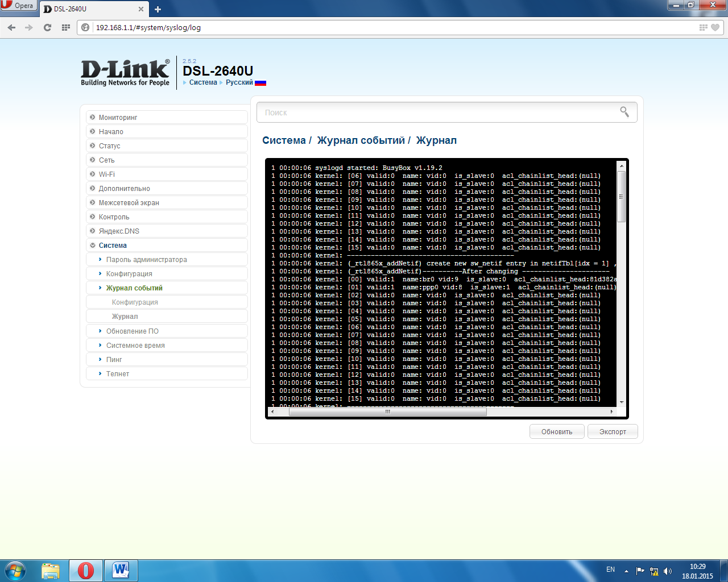Click the Обновить button
Viewport: 728px width, 582px height.
pyautogui.click(x=557, y=432)
